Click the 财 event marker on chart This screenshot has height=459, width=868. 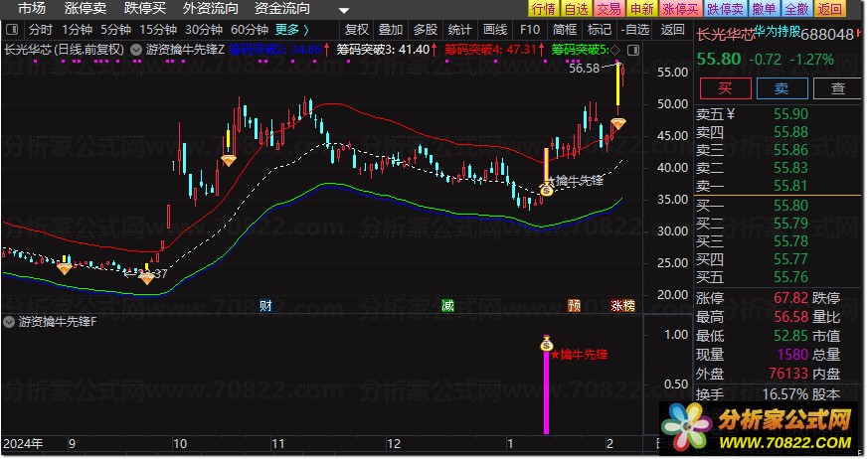click(x=265, y=305)
